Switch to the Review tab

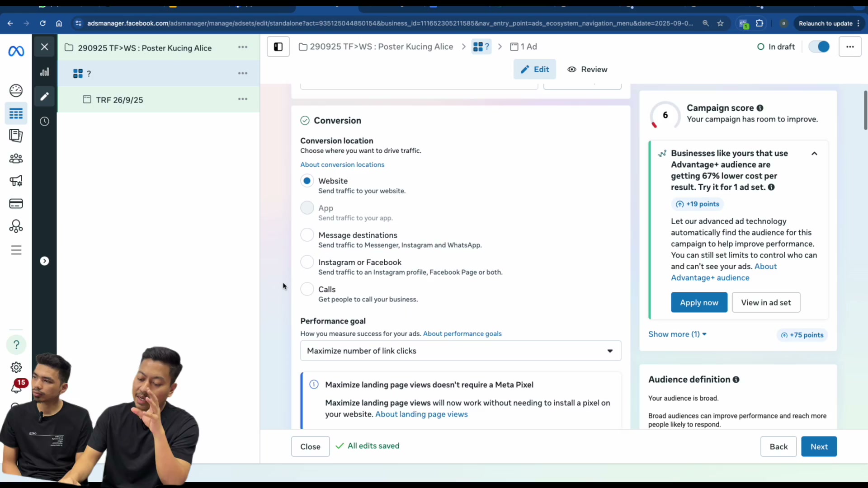coord(587,69)
